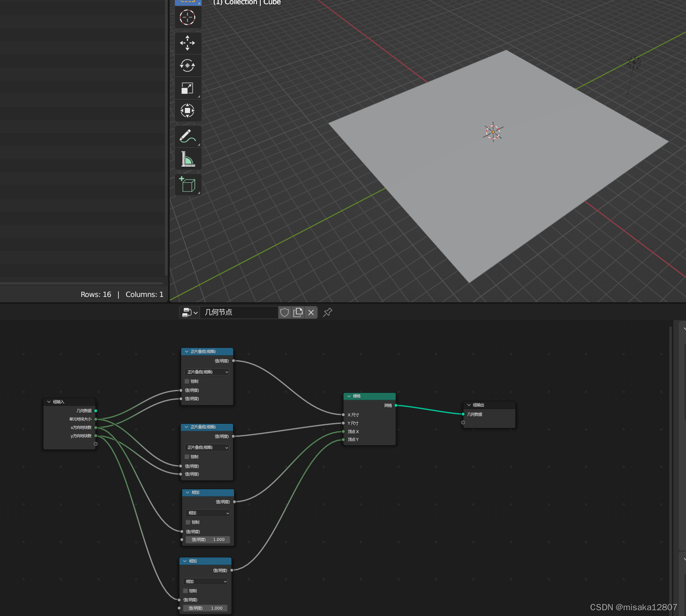Collapse the second 正片叠底 multiply node

coord(186,427)
